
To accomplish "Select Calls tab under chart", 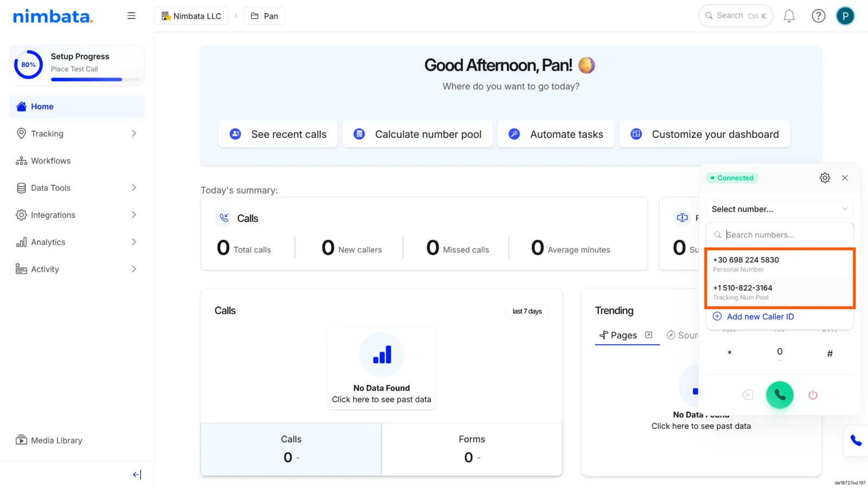I will pyautogui.click(x=291, y=450).
